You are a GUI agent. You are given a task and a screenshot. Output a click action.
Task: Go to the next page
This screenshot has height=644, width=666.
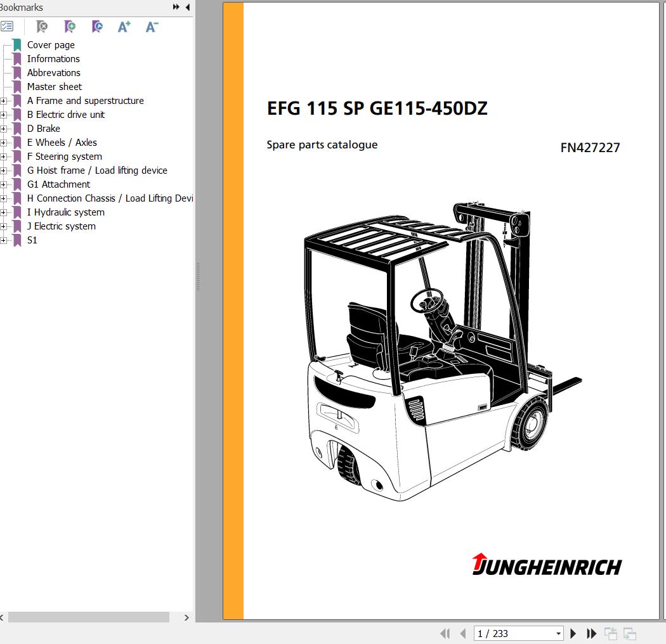pyautogui.click(x=573, y=633)
